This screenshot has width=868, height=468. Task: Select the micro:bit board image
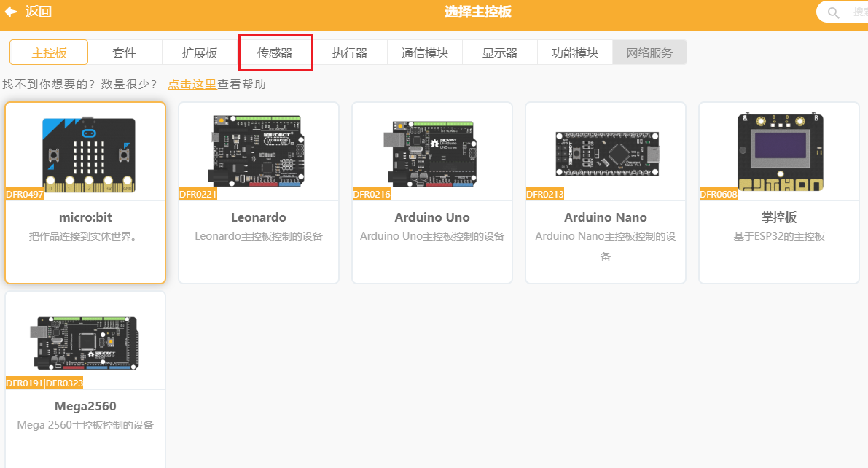[89, 155]
